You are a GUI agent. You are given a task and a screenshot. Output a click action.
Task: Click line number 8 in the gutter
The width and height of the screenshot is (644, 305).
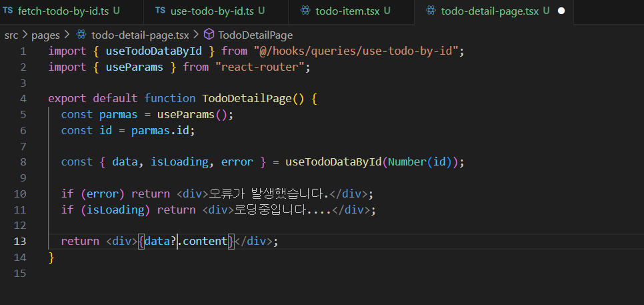tap(23, 162)
